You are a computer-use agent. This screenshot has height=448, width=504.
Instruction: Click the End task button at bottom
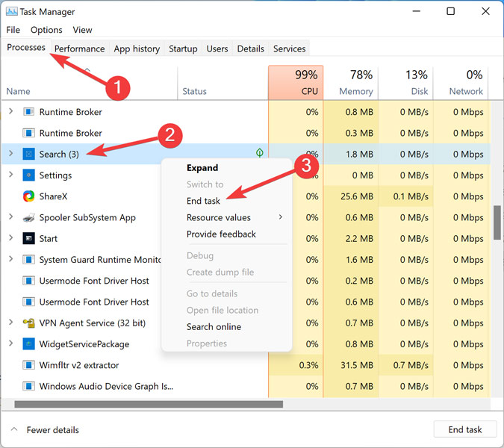click(464, 429)
